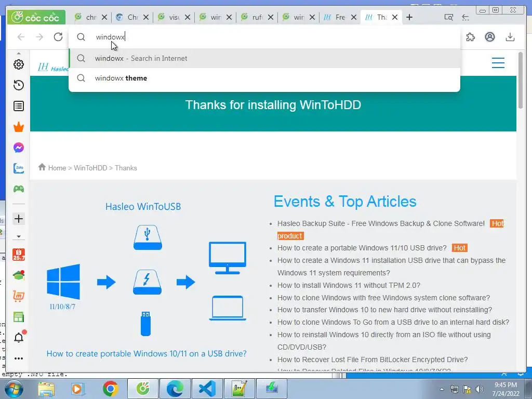Show hidden system tray icons
Viewport: 532px width, 399px height.
point(442,389)
